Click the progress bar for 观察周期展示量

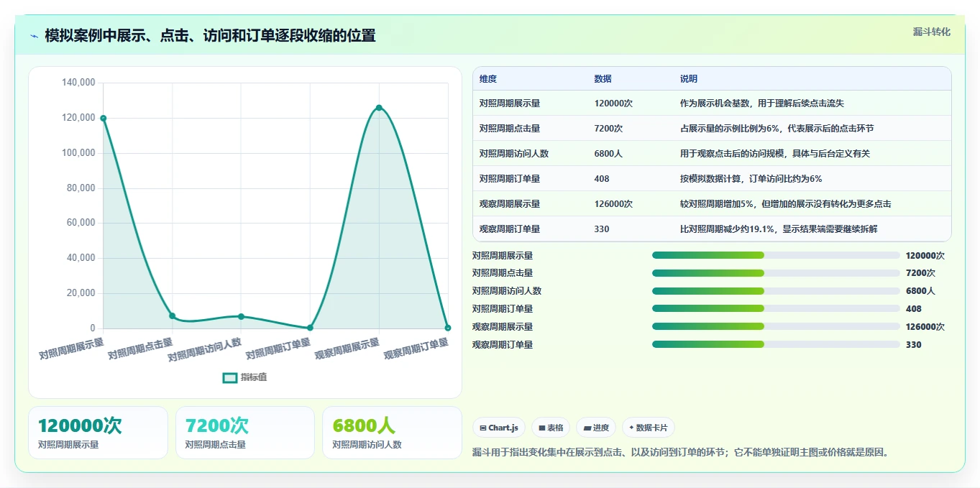(776, 327)
